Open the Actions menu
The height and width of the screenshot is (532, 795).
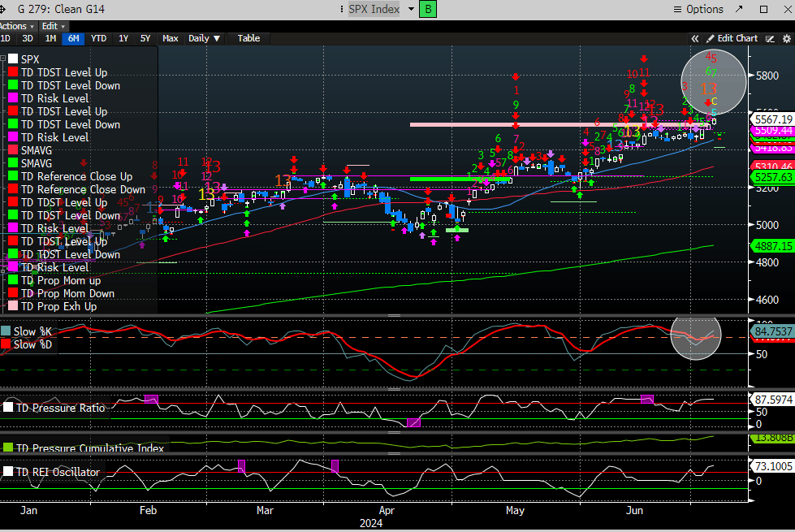(x=16, y=26)
